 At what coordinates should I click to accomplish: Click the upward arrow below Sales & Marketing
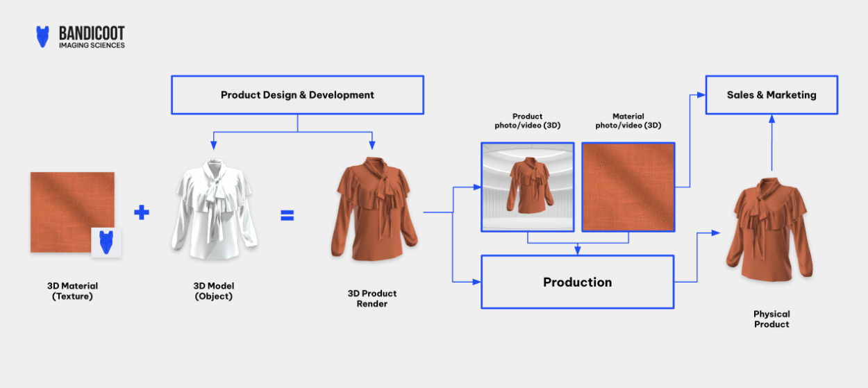771,120
